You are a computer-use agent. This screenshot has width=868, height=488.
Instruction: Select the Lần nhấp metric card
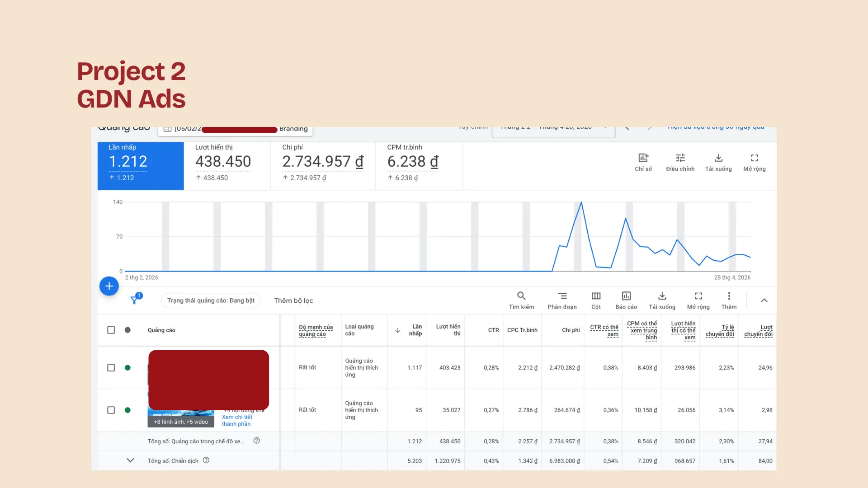(x=141, y=166)
